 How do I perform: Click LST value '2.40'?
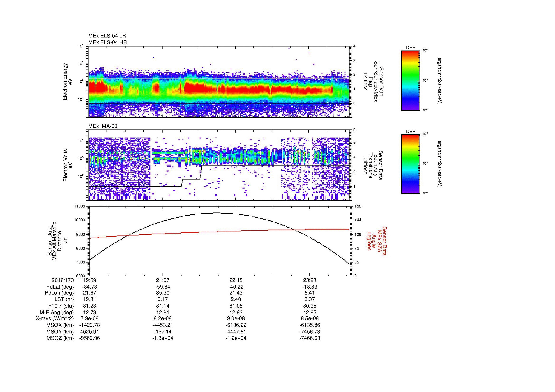[x=236, y=300]
